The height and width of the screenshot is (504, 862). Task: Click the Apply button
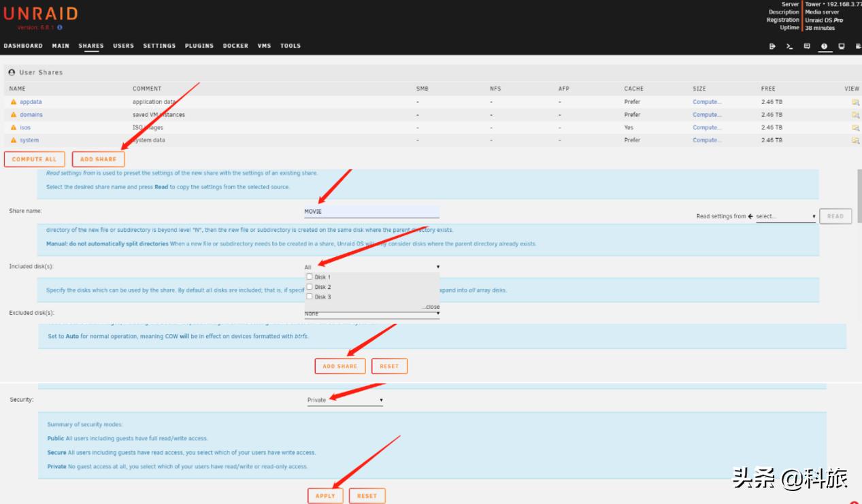point(325,496)
